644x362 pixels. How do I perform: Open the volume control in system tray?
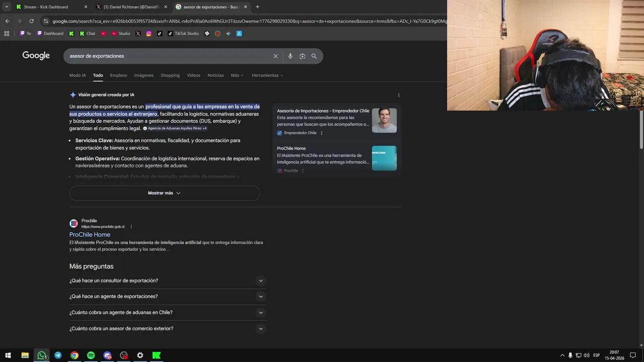[x=587, y=355]
